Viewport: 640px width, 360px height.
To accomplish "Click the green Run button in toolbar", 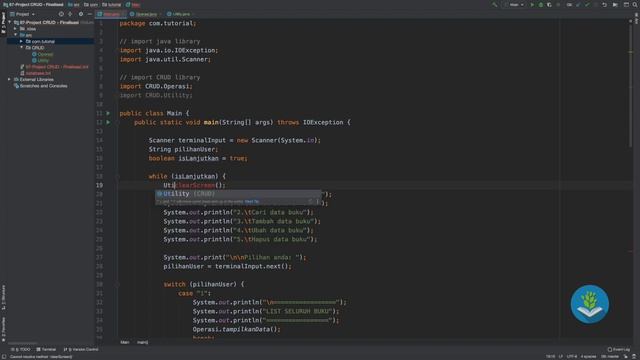I will (x=532, y=5).
